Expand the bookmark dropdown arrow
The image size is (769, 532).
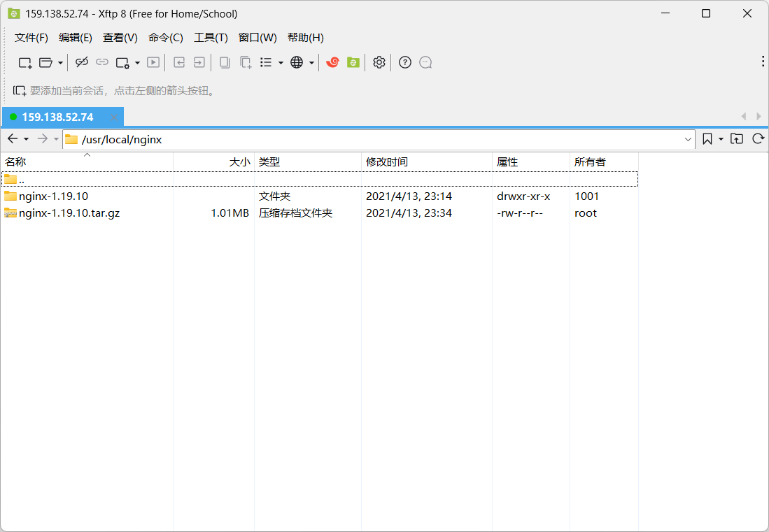(x=721, y=140)
